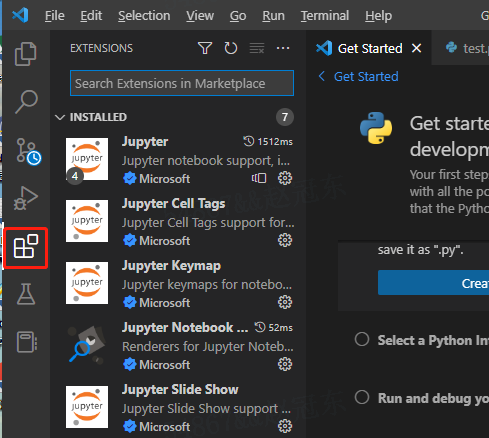Click verified publisher badge under Jupyter Slide Show
Viewport: 489px width, 438px height.
(130, 426)
